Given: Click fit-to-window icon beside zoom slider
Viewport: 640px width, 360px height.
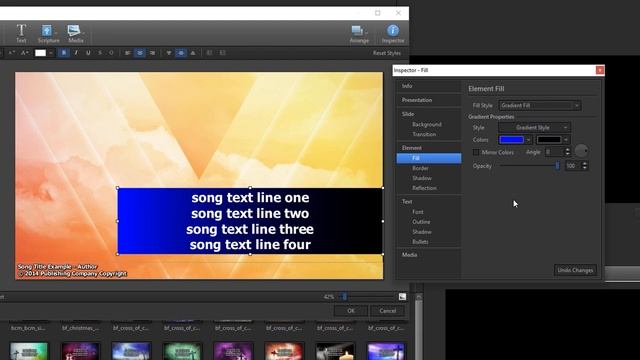Looking at the screenshot, I should [402, 297].
